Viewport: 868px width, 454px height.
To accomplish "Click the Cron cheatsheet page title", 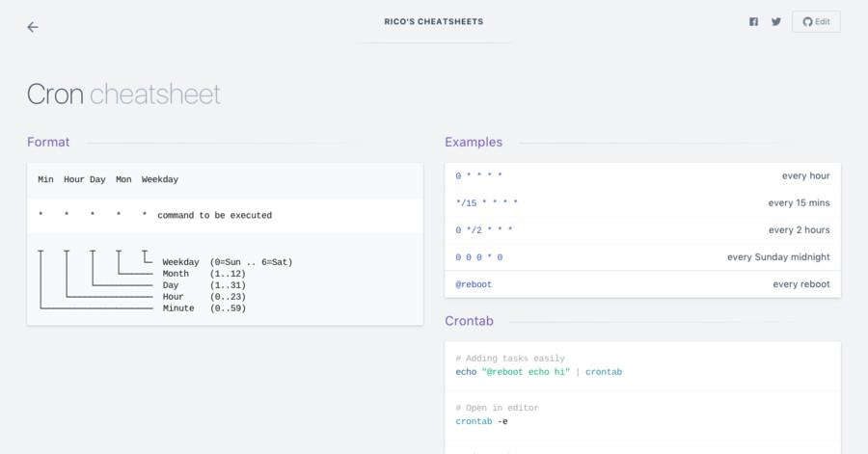I will coord(123,93).
